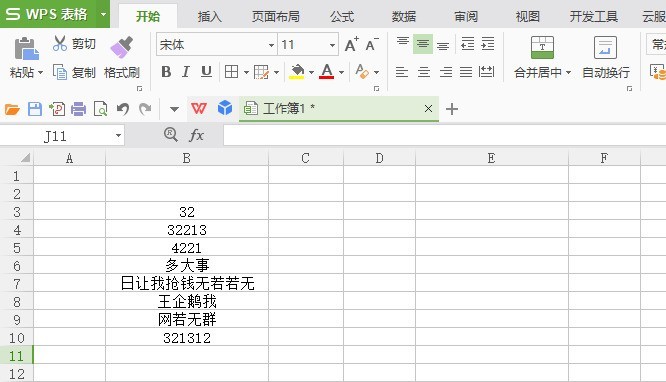Open the 开发工具 tab
The height and width of the screenshot is (382, 666).
[x=593, y=17]
